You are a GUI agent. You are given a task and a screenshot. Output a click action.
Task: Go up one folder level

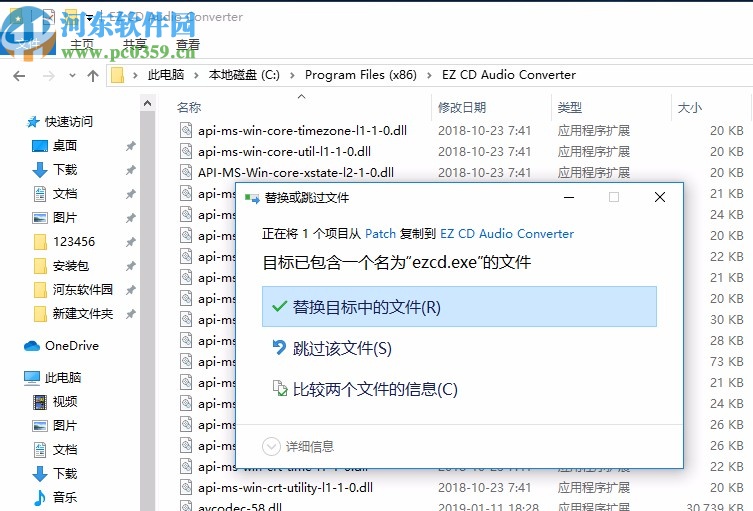(93, 76)
